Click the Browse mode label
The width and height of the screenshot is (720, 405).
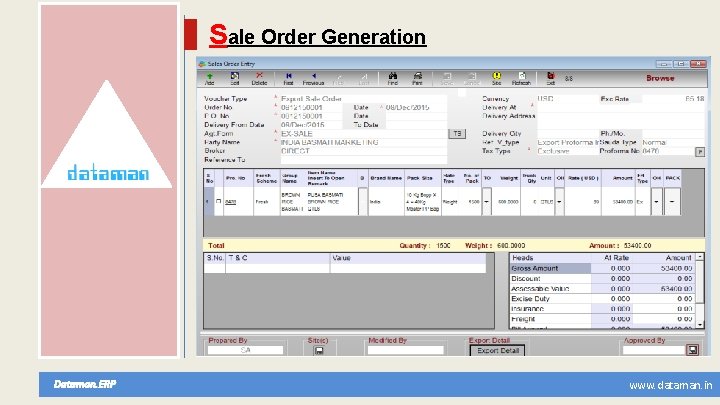pyautogui.click(x=660, y=78)
